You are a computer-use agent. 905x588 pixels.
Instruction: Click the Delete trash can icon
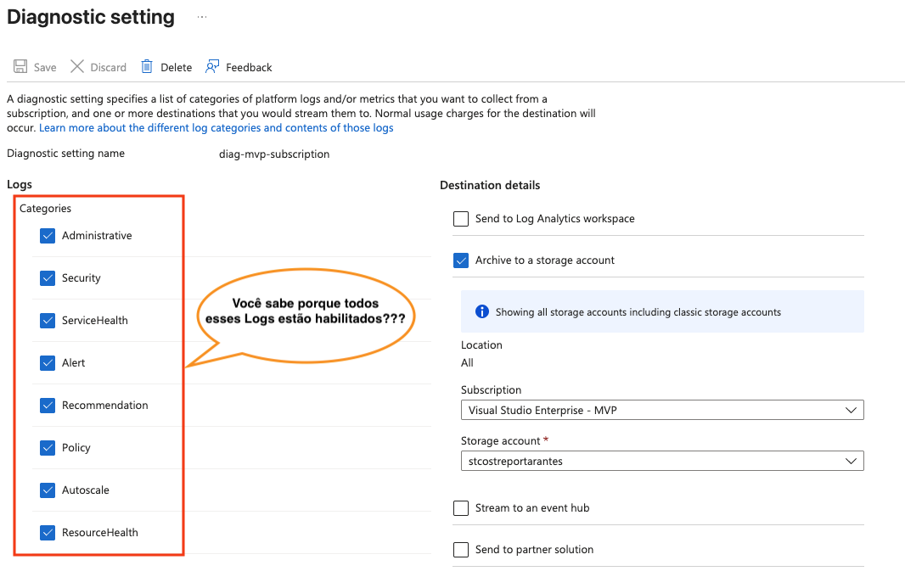[147, 66]
